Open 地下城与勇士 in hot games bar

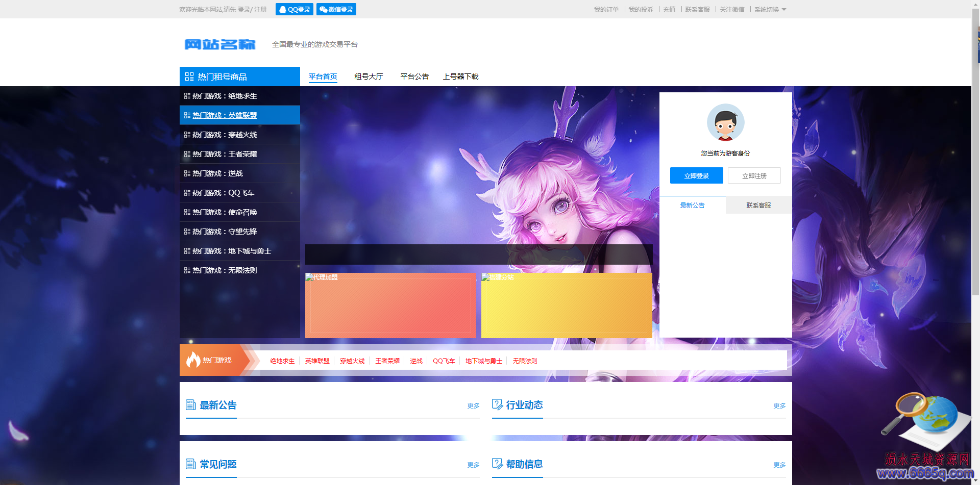coord(484,361)
